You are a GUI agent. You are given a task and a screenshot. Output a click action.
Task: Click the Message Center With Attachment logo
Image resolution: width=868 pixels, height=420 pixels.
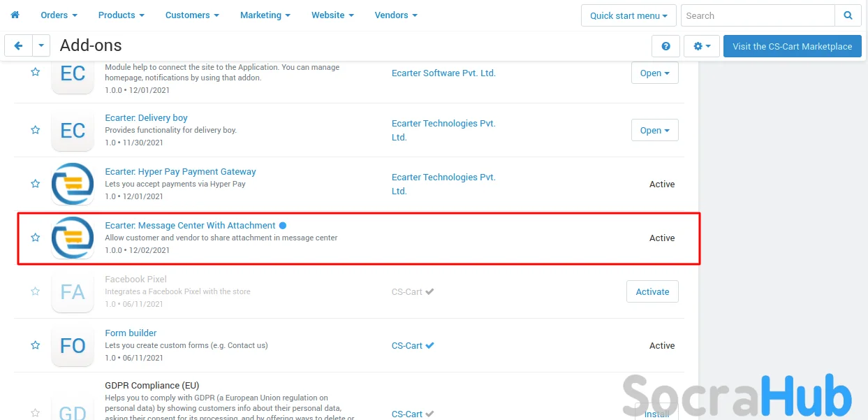pos(73,238)
